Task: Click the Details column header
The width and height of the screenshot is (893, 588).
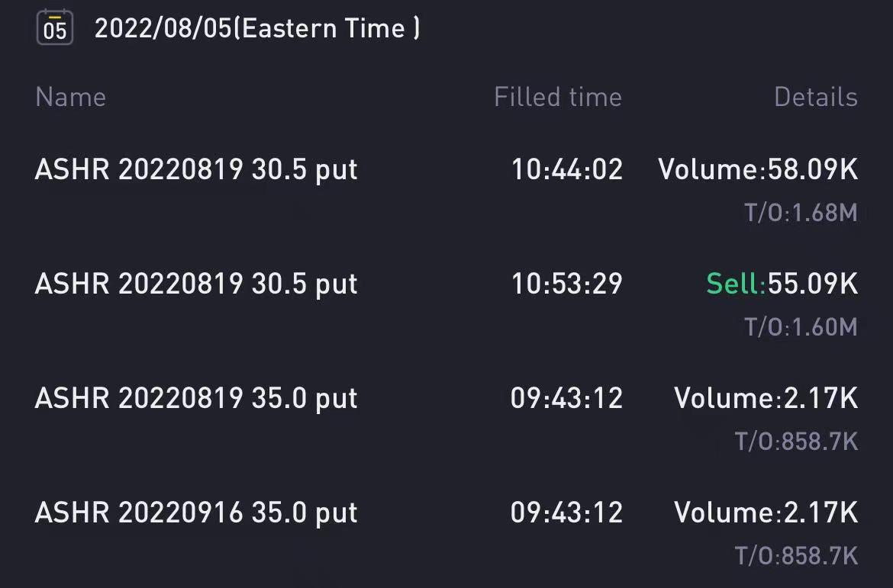Action: [x=816, y=97]
